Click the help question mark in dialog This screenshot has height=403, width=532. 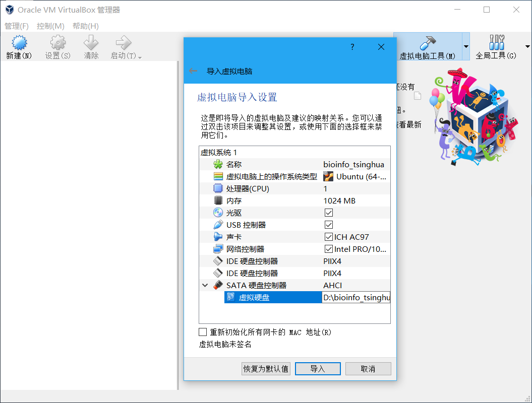352,47
